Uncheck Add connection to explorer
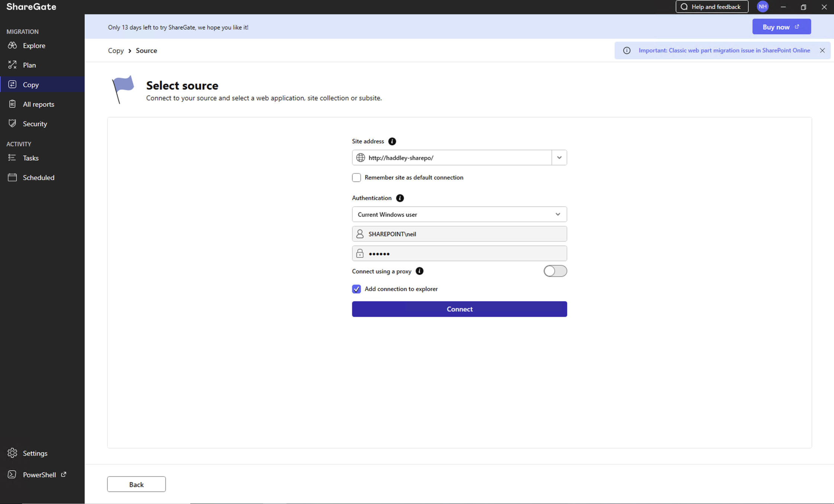This screenshot has height=504, width=834. pyautogui.click(x=356, y=289)
